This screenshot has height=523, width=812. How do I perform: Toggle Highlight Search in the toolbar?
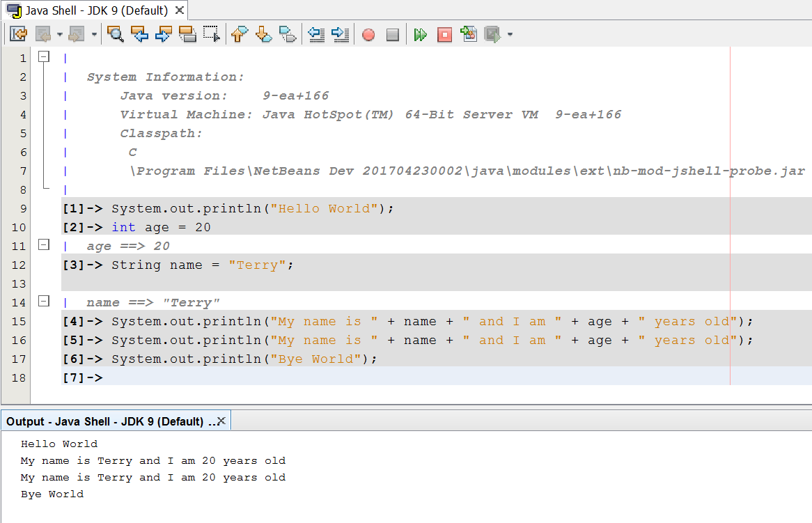click(x=187, y=34)
